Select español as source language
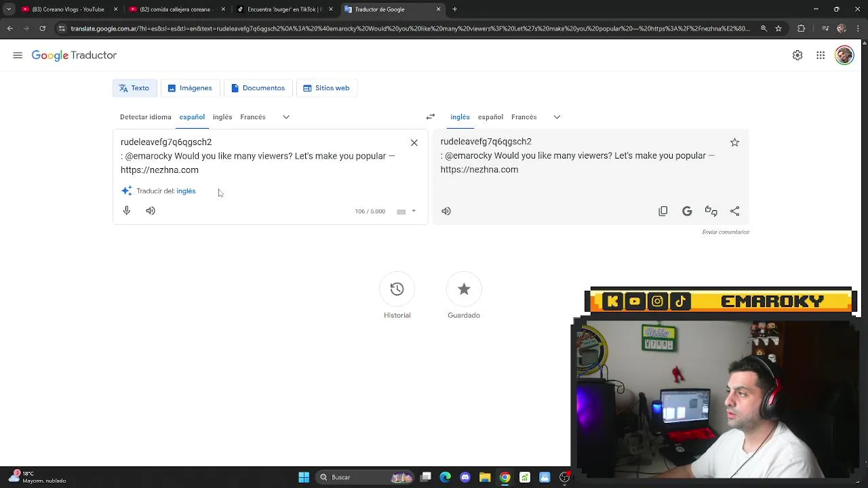868x488 pixels. [192, 117]
